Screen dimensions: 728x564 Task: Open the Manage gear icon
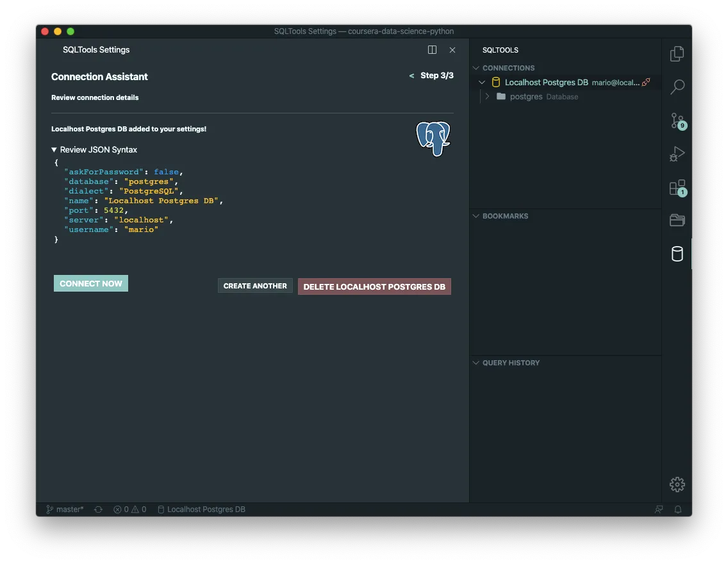[677, 484]
